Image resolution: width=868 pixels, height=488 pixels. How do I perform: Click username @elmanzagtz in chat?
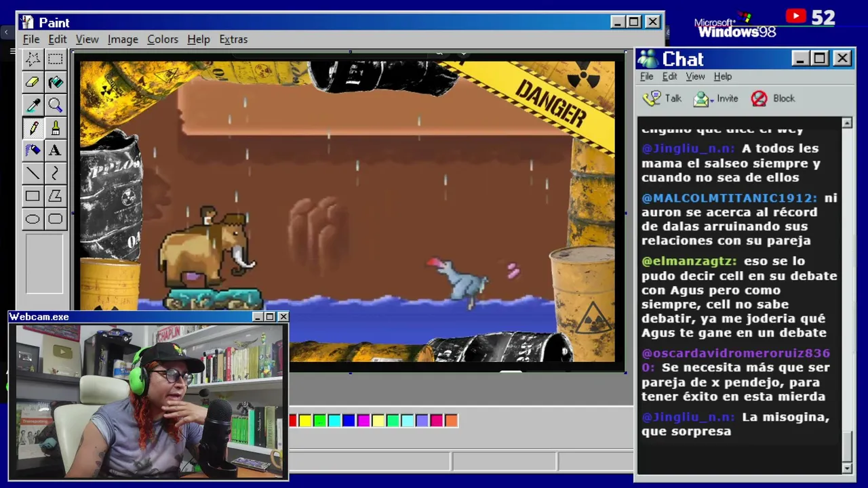click(690, 261)
